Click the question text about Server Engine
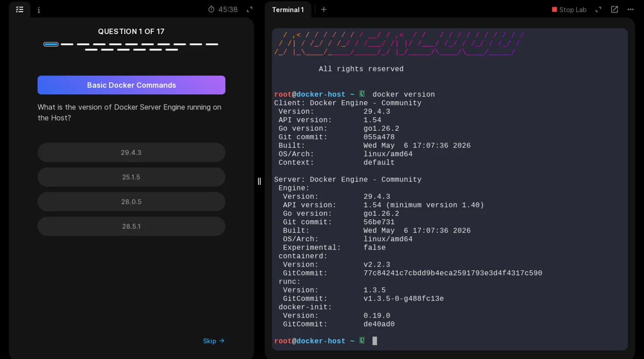Image resolution: width=644 pixels, height=359 pixels. pos(129,112)
